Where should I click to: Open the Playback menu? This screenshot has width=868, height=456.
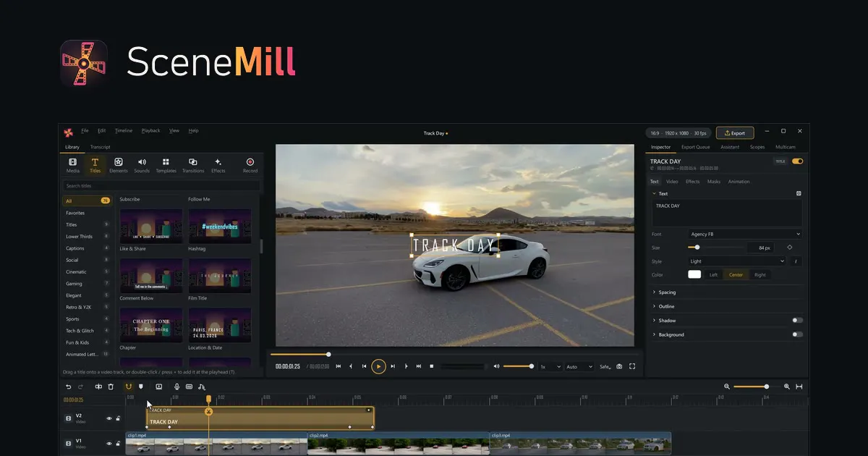click(151, 131)
